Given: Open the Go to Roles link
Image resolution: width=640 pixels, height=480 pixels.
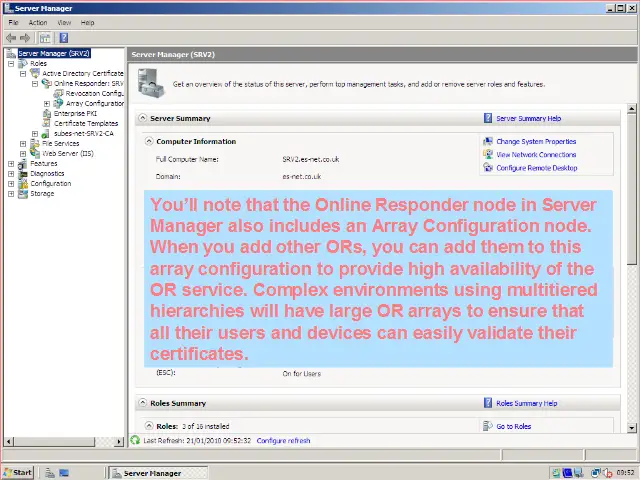Looking at the screenshot, I should coord(514,426).
